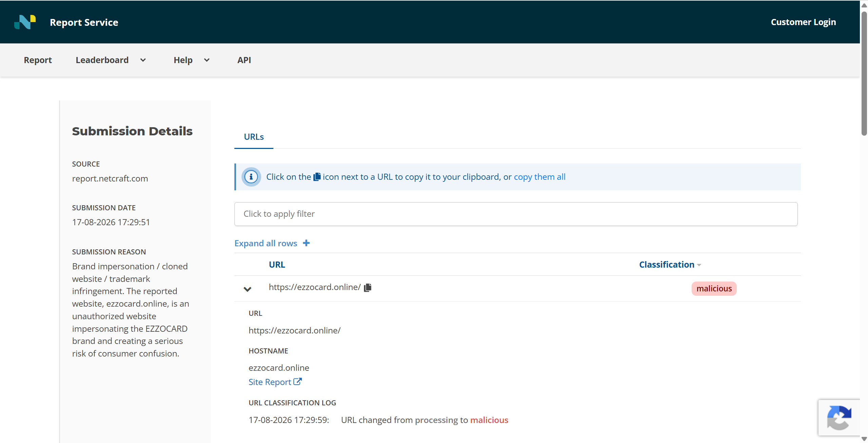Click the scrollbar up arrow
Viewport: 868px width, 443px height.
coord(864,5)
